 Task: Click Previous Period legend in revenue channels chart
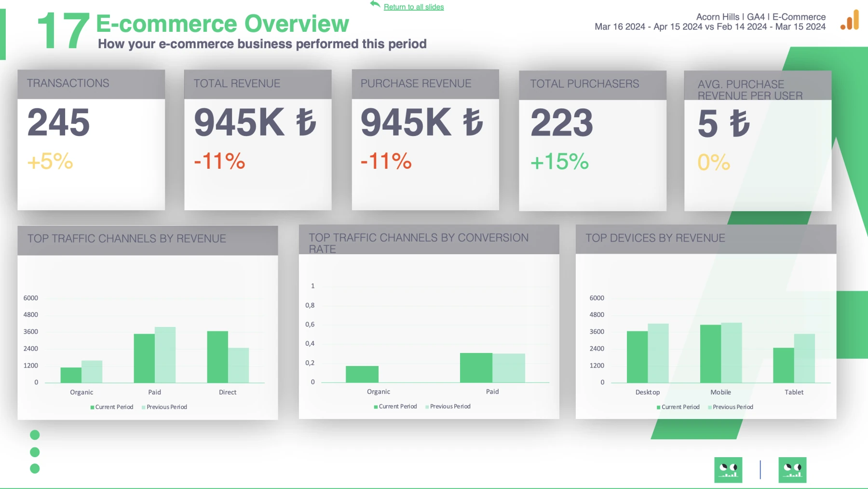(x=164, y=407)
